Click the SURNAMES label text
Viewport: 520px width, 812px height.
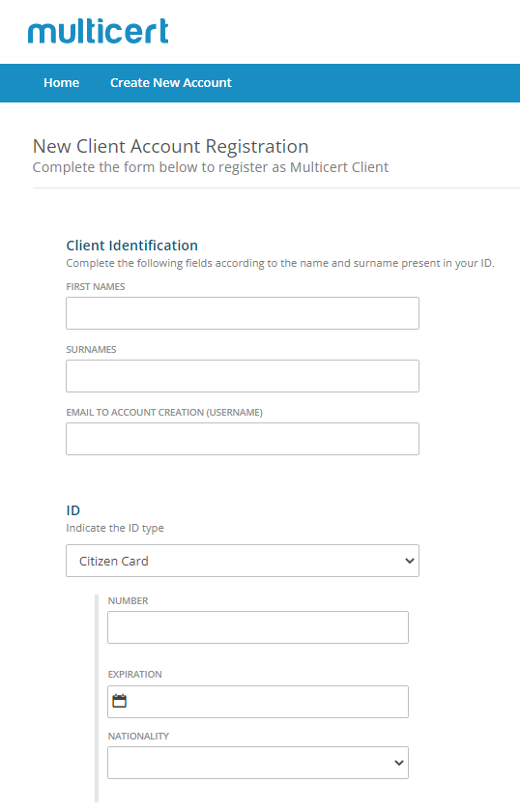coord(91,350)
